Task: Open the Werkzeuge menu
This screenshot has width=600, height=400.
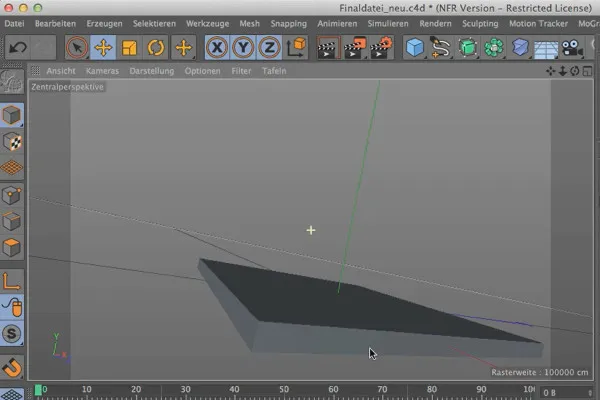Action: [207, 24]
